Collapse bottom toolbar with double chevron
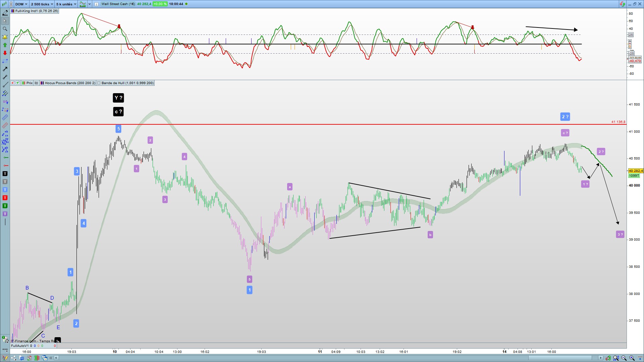644x362 pixels. tap(51, 358)
